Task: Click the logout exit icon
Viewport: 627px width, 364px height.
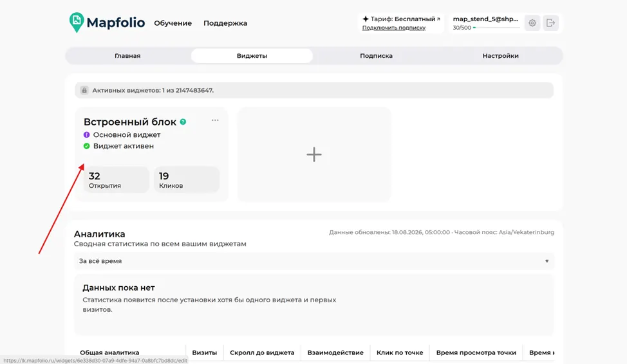Action: [x=550, y=23]
